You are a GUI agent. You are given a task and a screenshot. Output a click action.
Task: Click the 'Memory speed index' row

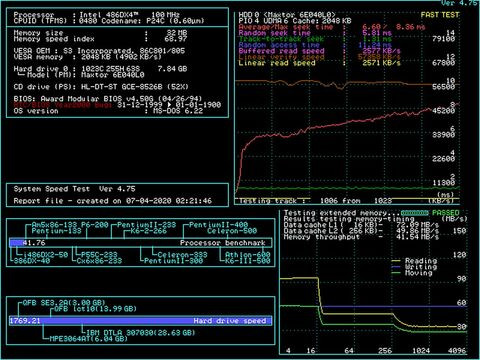(100, 39)
